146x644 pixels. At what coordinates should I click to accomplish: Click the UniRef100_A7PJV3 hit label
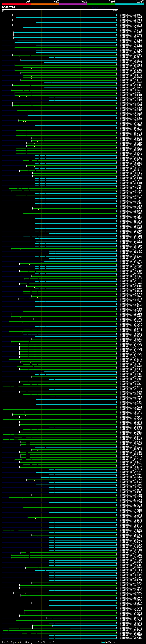(131, 608)
